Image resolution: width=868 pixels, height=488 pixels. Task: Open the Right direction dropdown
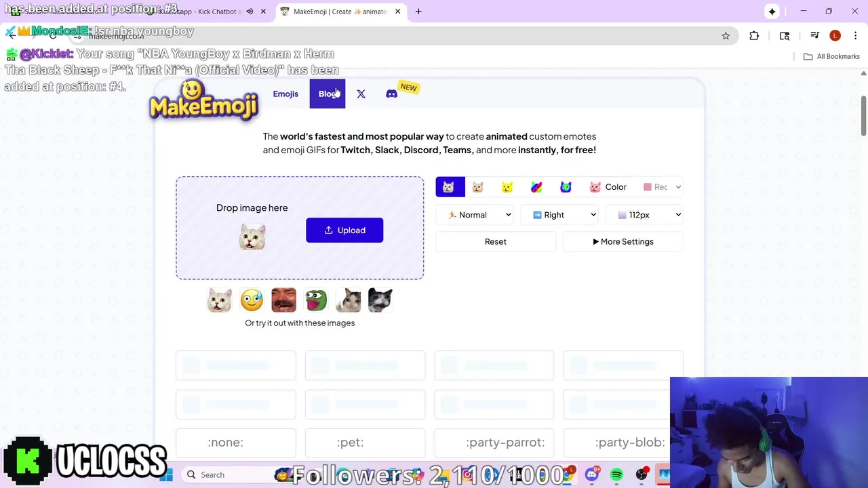[559, 215]
